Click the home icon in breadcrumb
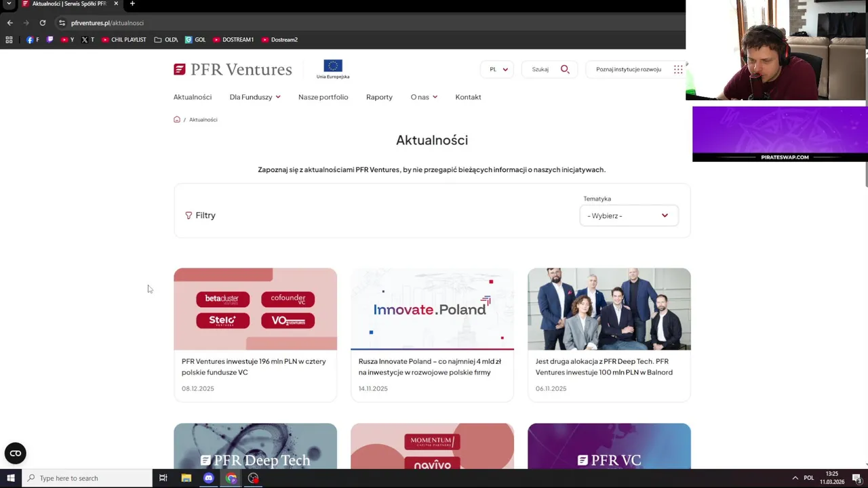 [x=177, y=119]
